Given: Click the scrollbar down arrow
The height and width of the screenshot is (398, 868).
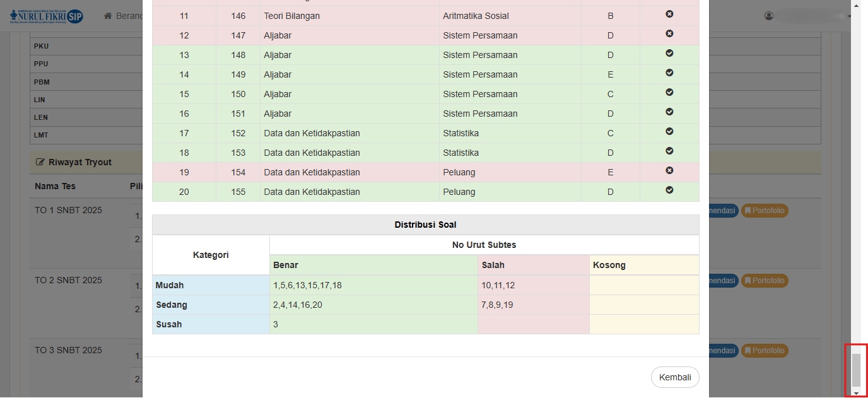Looking at the screenshot, I should (856, 393).
